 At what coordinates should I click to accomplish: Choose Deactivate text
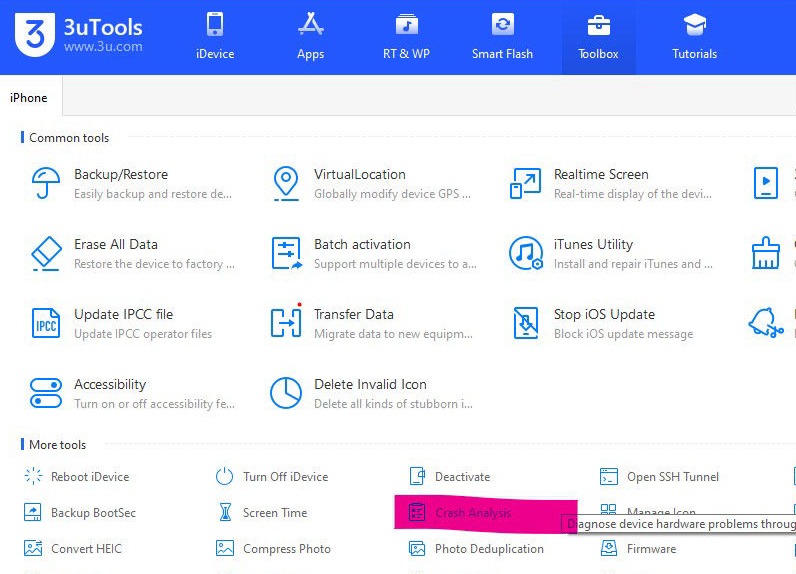pyautogui.click(x=462, y=477)
